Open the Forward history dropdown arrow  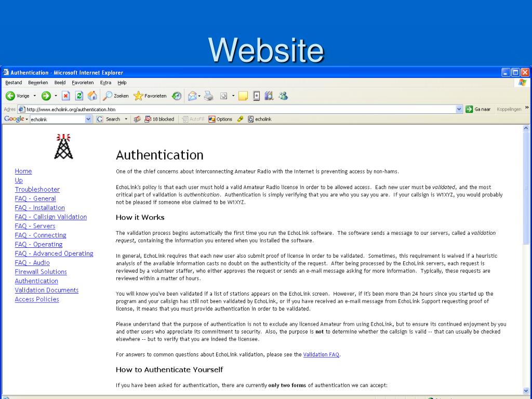coord(56,96)
